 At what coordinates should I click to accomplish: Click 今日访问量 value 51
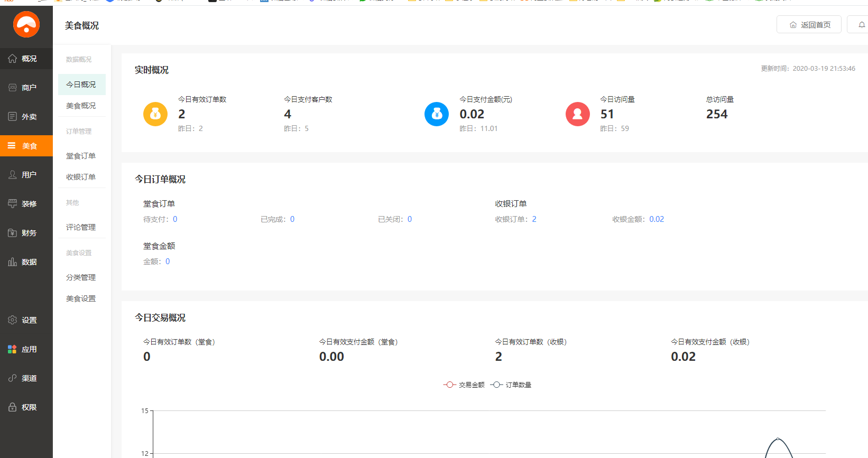(607, 114)
